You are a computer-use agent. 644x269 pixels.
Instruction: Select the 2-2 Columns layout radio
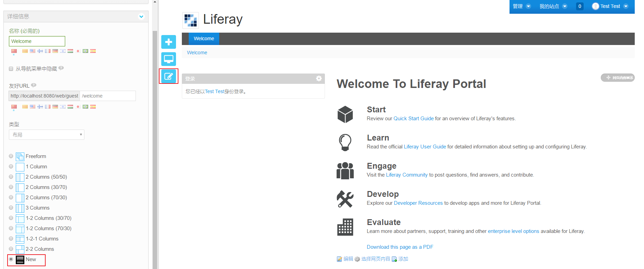tap(11, 249)
